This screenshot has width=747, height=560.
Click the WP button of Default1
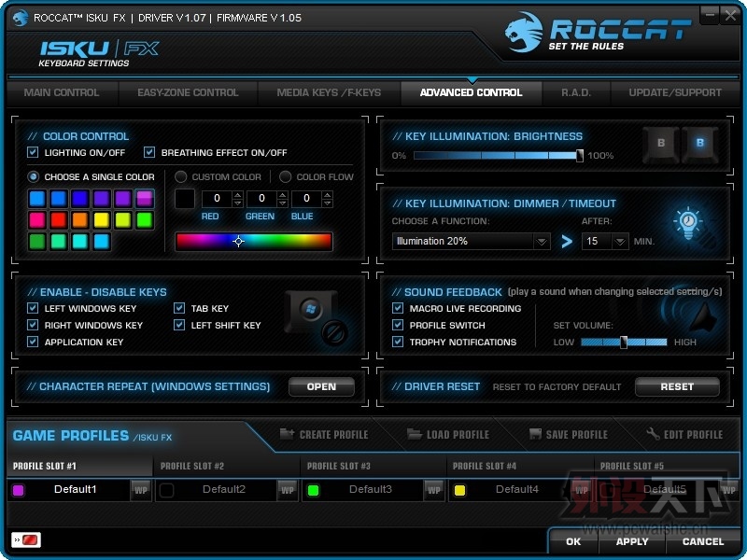pyautogui.click(x=141, y=490)
